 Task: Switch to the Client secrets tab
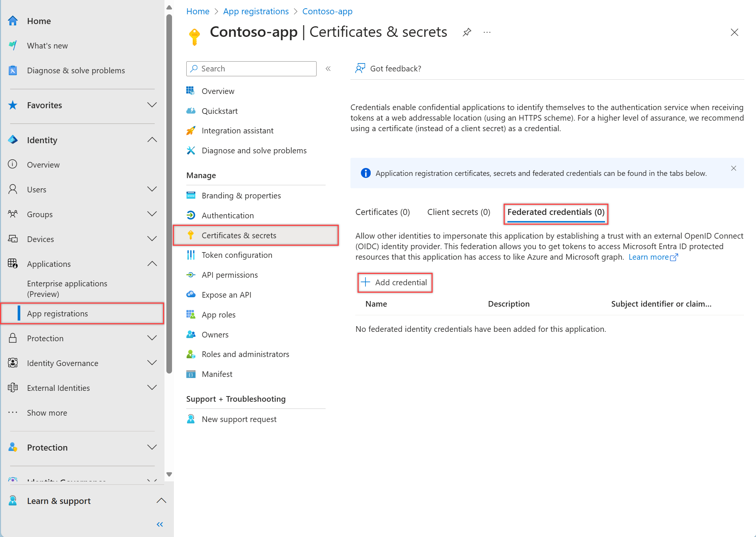pyautogui.click(x=458, y=212)
